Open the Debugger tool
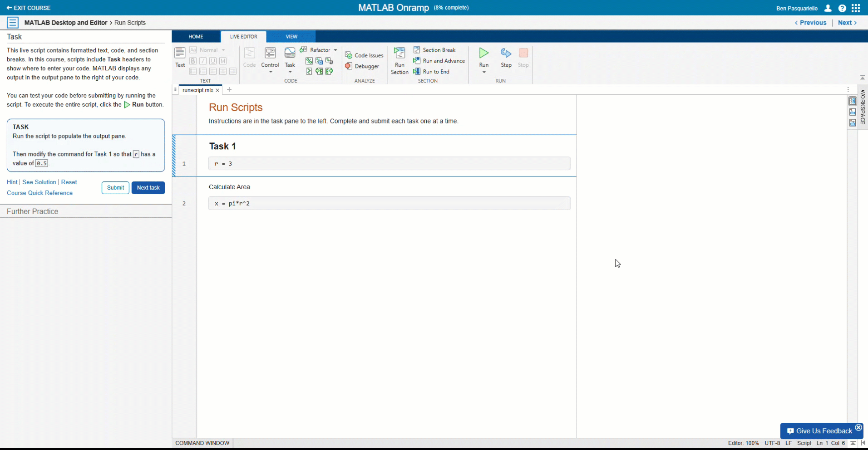 [362, 66]
